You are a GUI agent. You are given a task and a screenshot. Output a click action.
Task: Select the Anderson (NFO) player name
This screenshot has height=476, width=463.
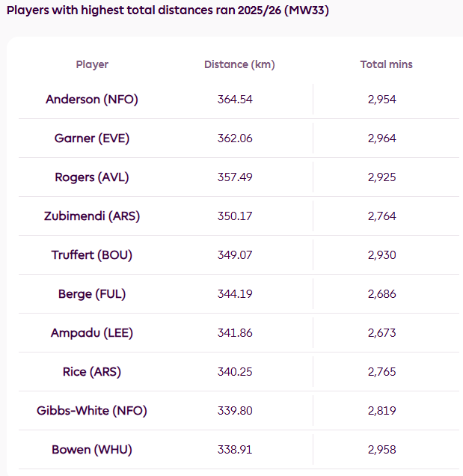tap(92, 100)
